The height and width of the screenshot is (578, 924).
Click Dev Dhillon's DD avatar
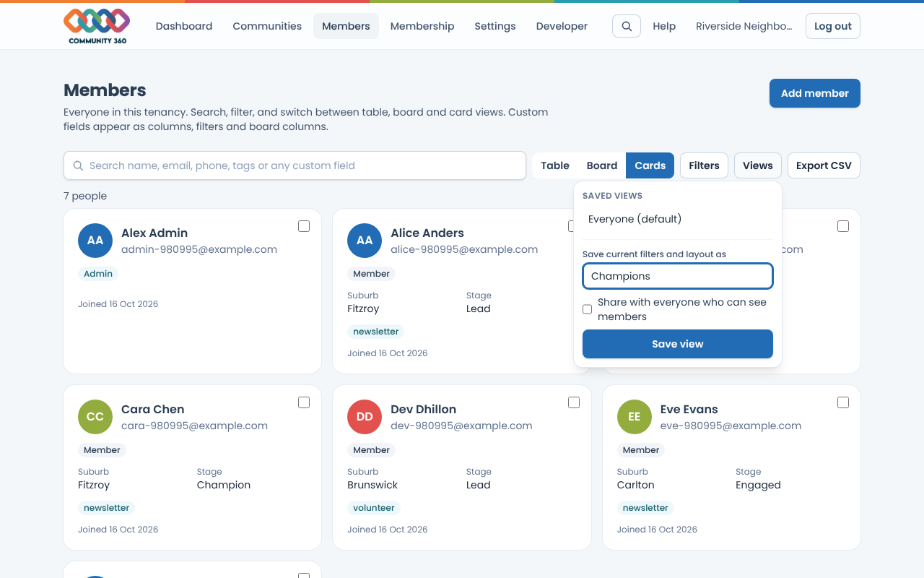[365, 417]
